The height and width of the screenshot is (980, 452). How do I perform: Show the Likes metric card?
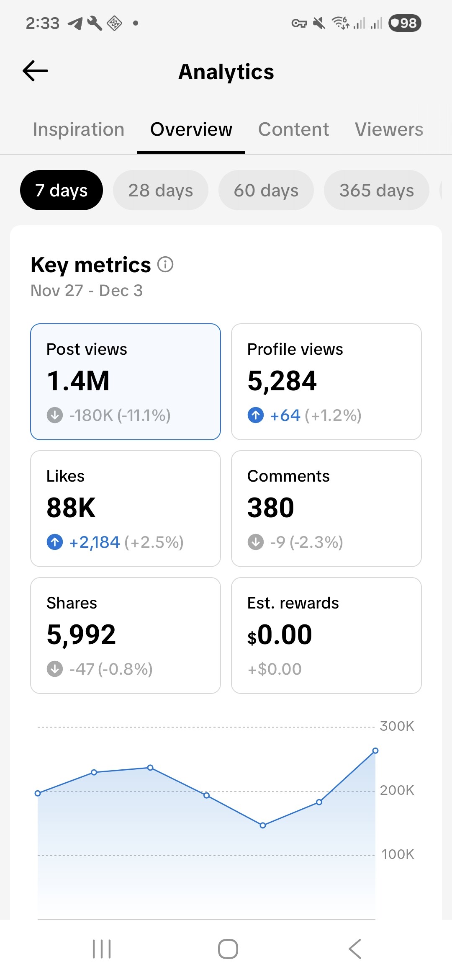[x=126, y=508]
